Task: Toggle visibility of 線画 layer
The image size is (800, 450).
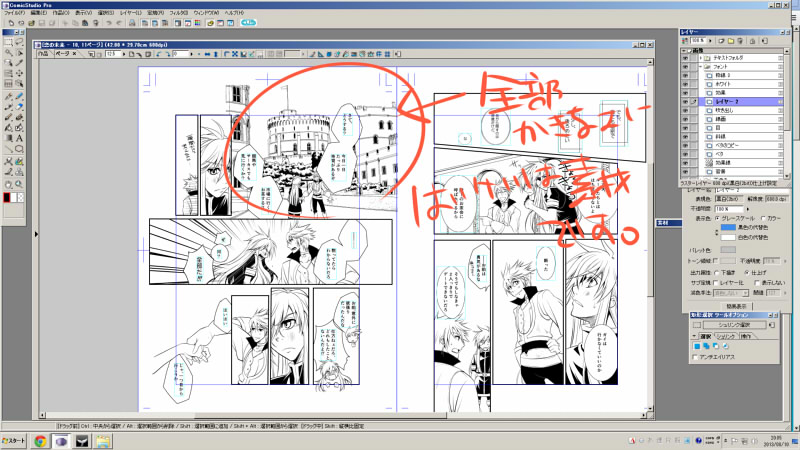Action: click(685, 119)
